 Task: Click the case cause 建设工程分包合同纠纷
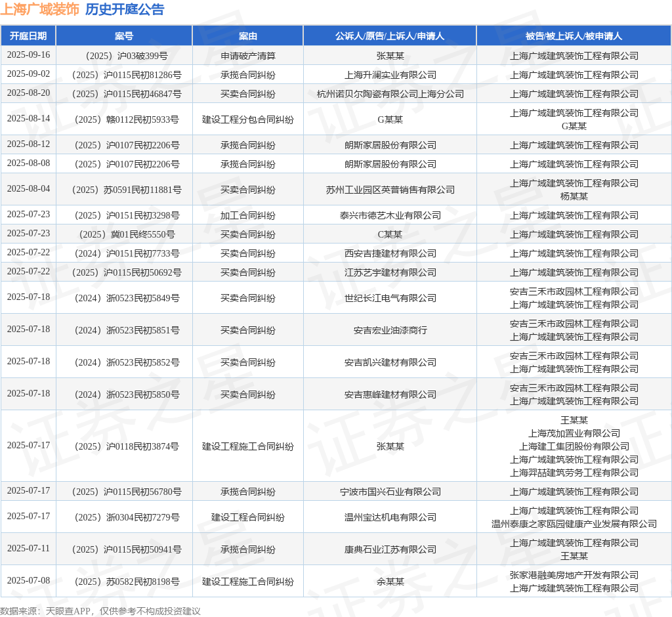click(x=247, y=119)
